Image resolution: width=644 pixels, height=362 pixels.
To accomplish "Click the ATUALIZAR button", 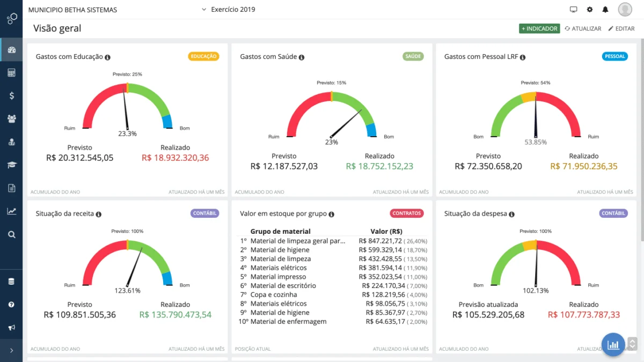I will pyautogui.click(x=583, y=28).
